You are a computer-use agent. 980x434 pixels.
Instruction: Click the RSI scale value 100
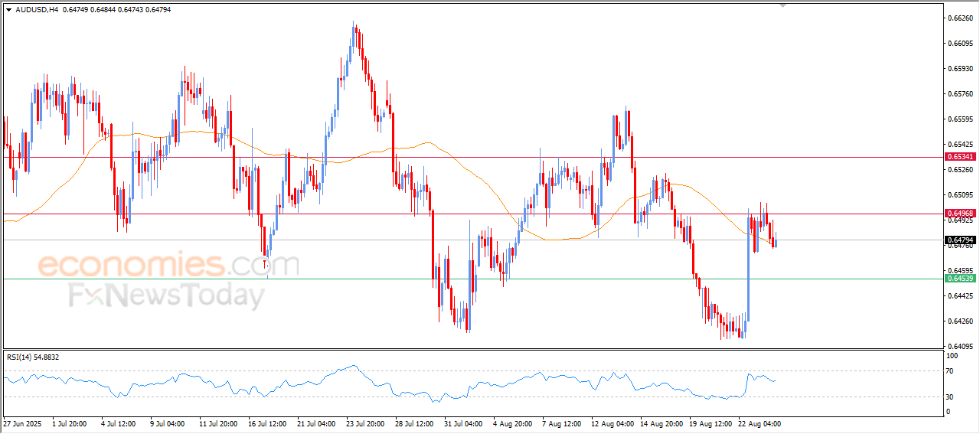pos(954,357)
